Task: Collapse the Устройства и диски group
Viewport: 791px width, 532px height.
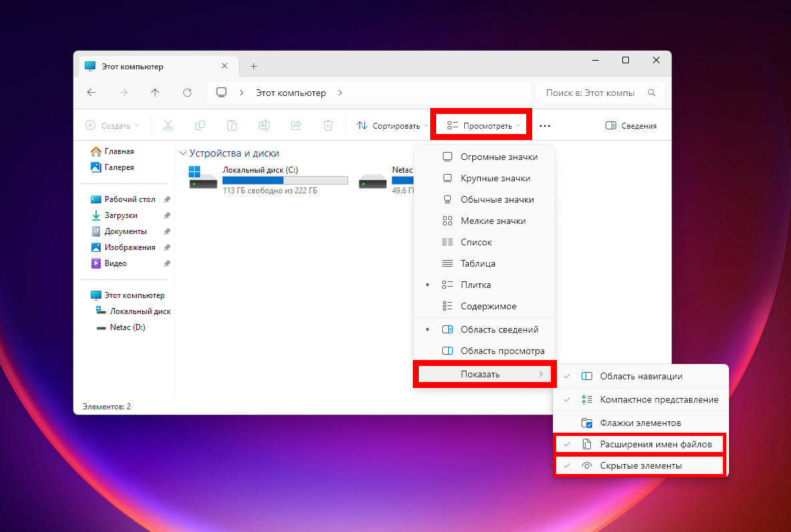Action: (x=183, y=153)
